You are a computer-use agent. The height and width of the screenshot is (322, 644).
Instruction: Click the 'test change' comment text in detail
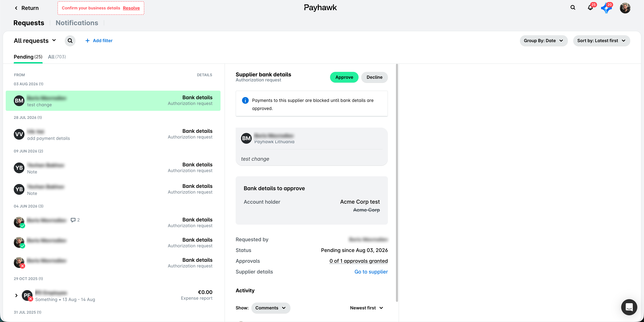[255, 159]
